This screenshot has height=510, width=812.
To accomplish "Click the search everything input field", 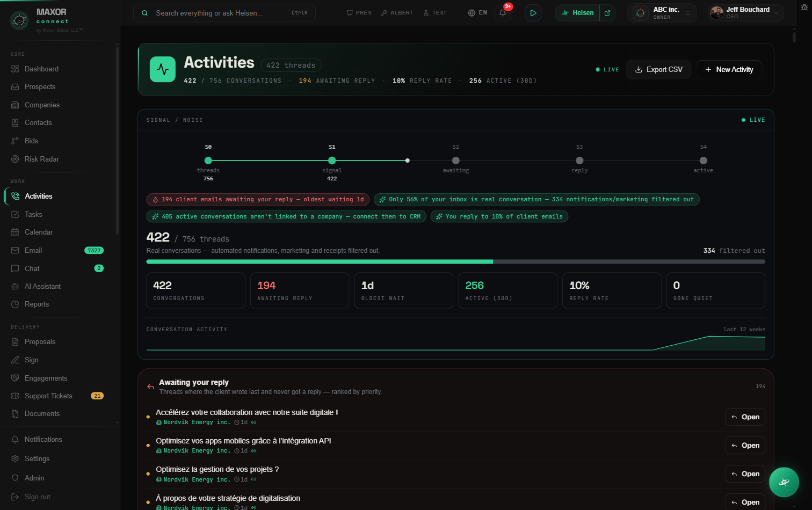I will (224, 13).
